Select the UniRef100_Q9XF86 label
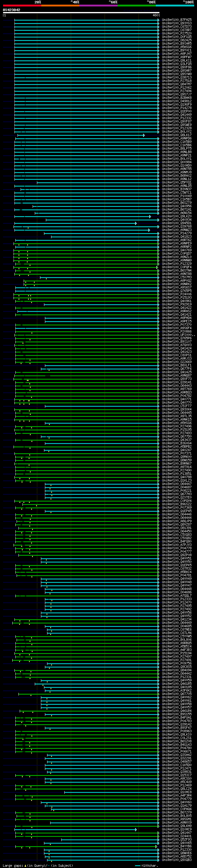This screenshot has height=868, width=197. click(177, 67)
